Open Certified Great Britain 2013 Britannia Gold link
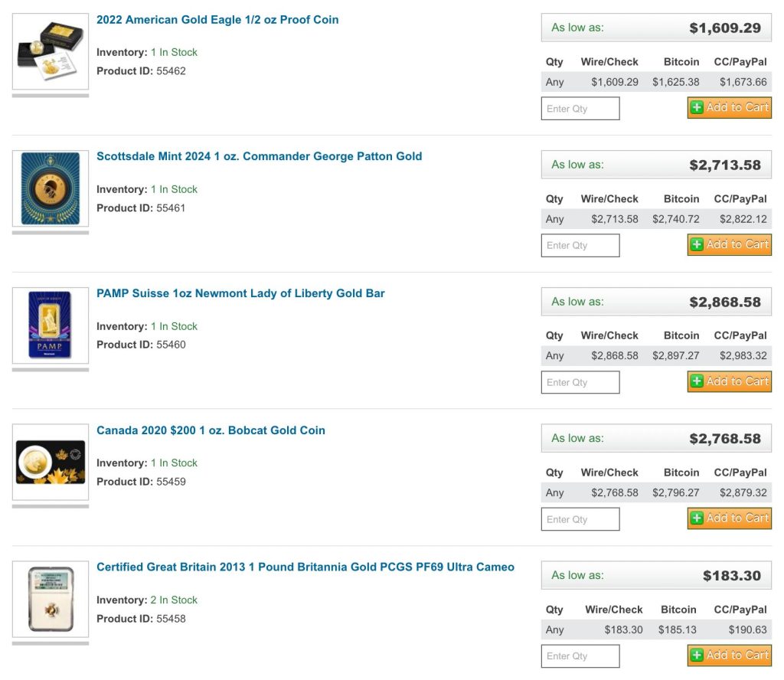 pos(305,567)
